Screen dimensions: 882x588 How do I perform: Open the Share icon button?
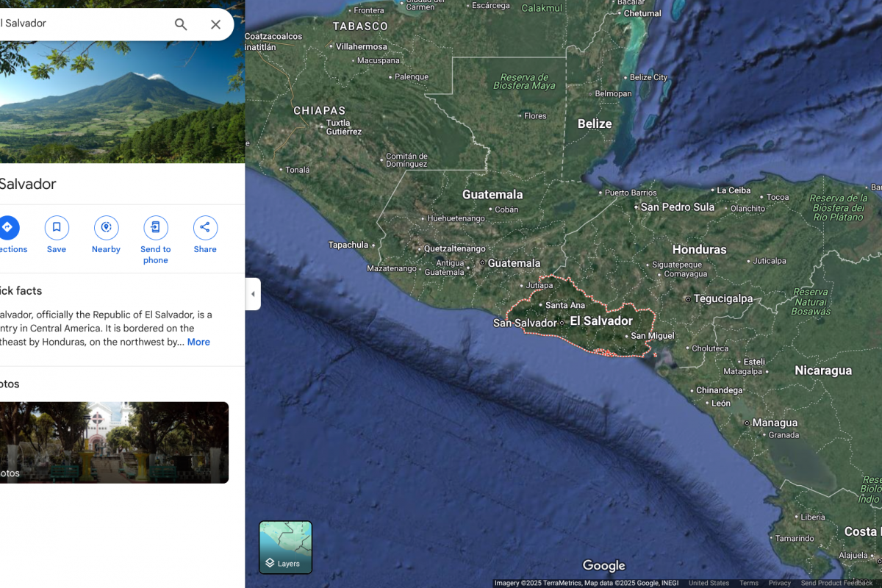click(x=205, y=228)
